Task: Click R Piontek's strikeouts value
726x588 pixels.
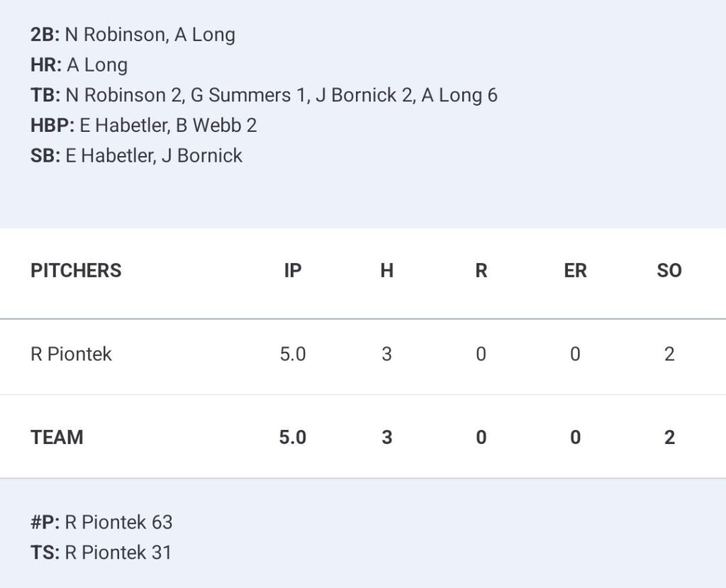Action: tap(669, 355)
